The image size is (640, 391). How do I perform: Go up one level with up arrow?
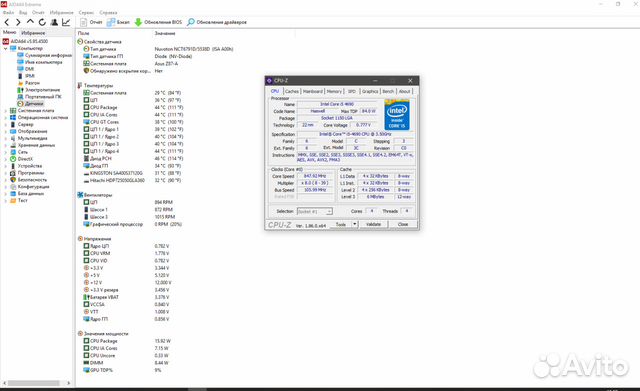[x=30, y=22]
